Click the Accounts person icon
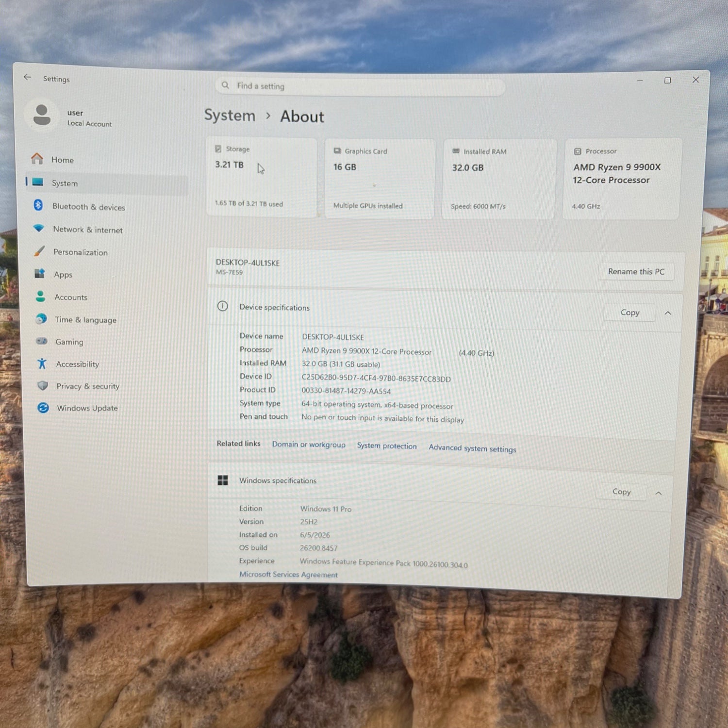 coord(40,296)
